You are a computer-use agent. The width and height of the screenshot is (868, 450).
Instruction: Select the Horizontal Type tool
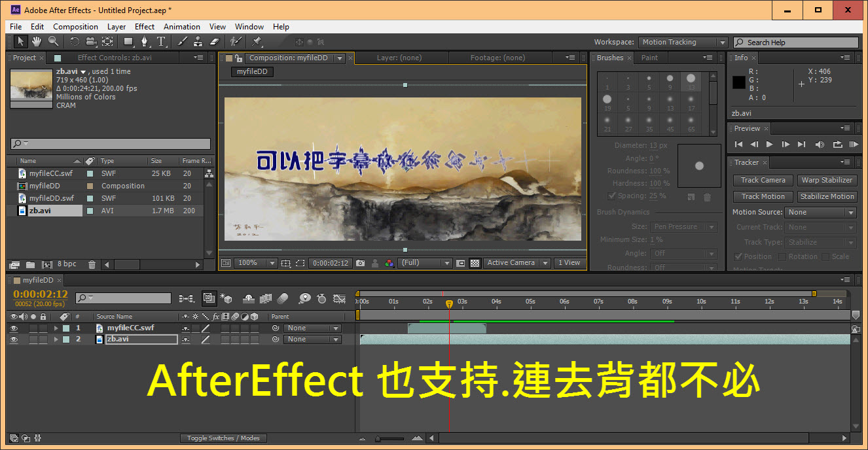coord(161,41)
